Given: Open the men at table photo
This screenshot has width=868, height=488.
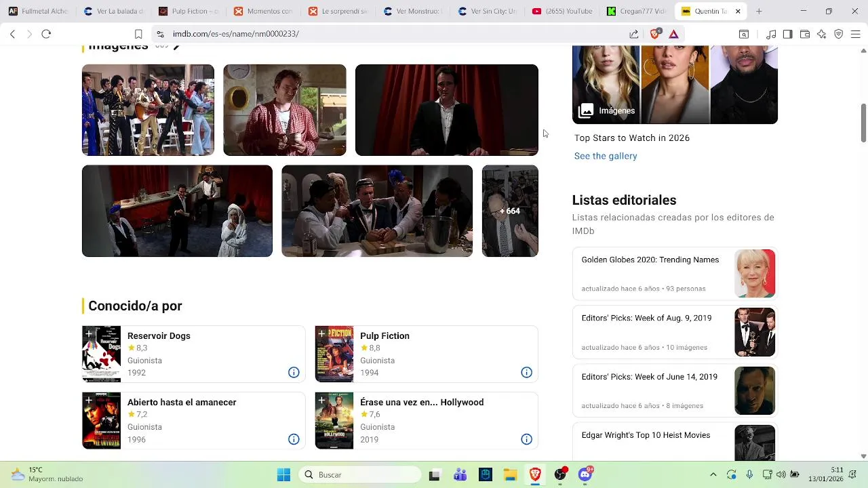Looking at the screenshot, I should pos(377,211).
